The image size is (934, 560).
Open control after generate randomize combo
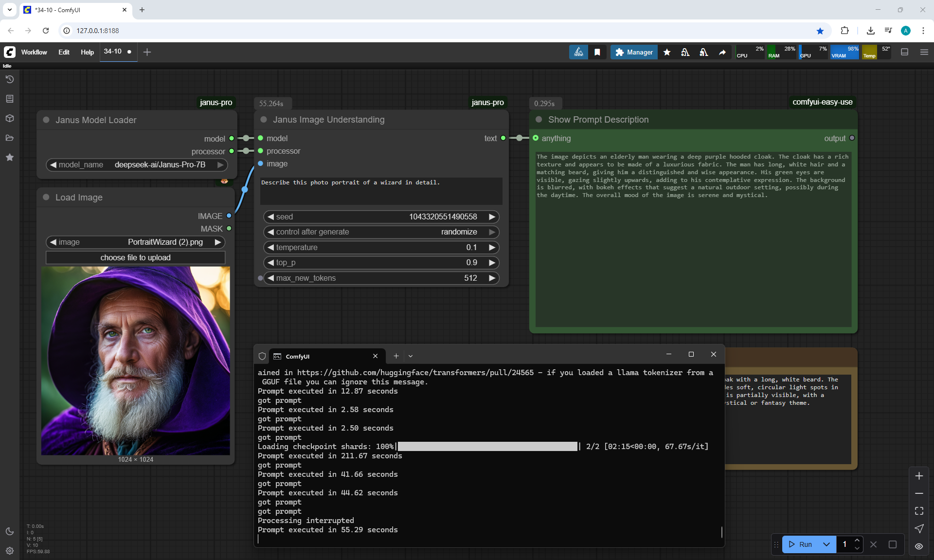tap(381, 232)
